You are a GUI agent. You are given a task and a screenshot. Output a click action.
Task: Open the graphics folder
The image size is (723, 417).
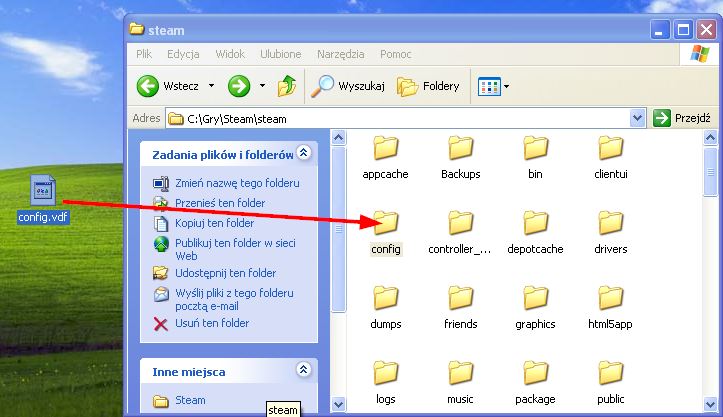point(535,308)
